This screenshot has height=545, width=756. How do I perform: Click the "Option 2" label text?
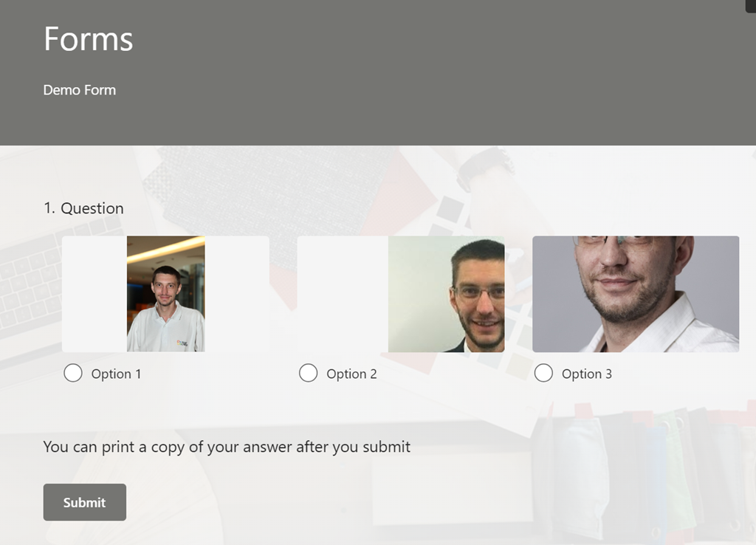(351, 374)
